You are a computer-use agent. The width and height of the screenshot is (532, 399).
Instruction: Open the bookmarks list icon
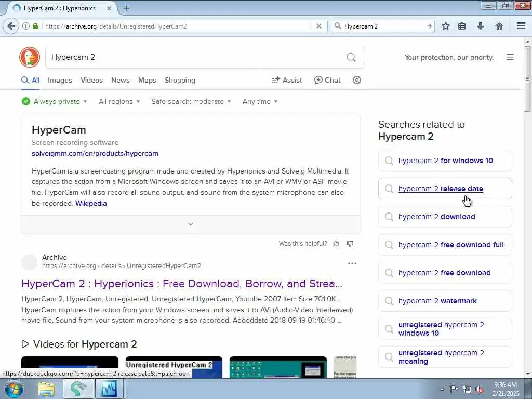[x=462, y=26]
